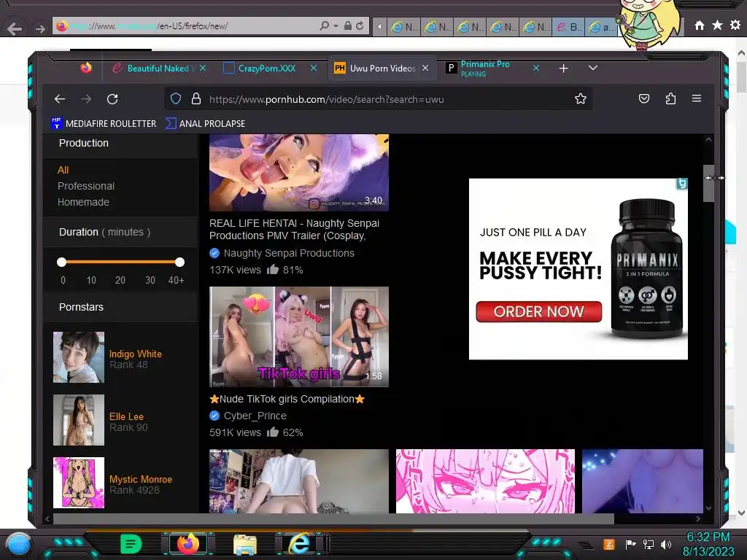This screenshot has width=747, height=560.
Task: Open the Indigo White profile link
Action: [135, 354]
